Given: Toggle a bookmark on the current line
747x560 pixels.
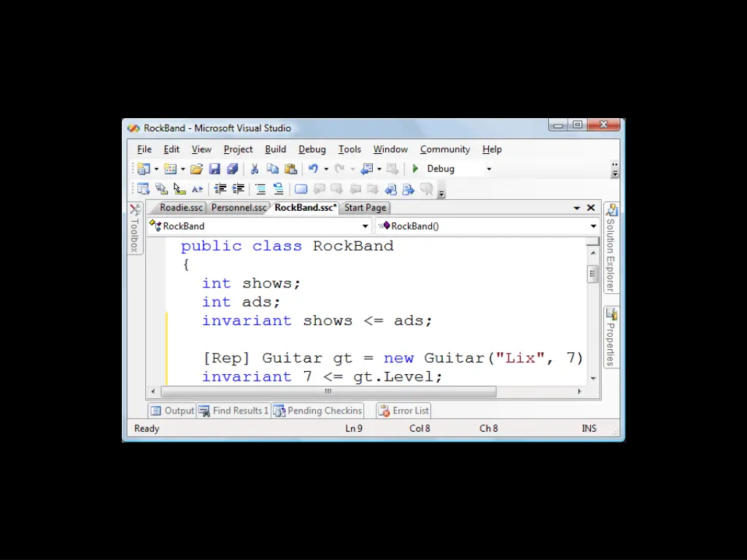Looking at the screenshot, I should coord(301,189).
